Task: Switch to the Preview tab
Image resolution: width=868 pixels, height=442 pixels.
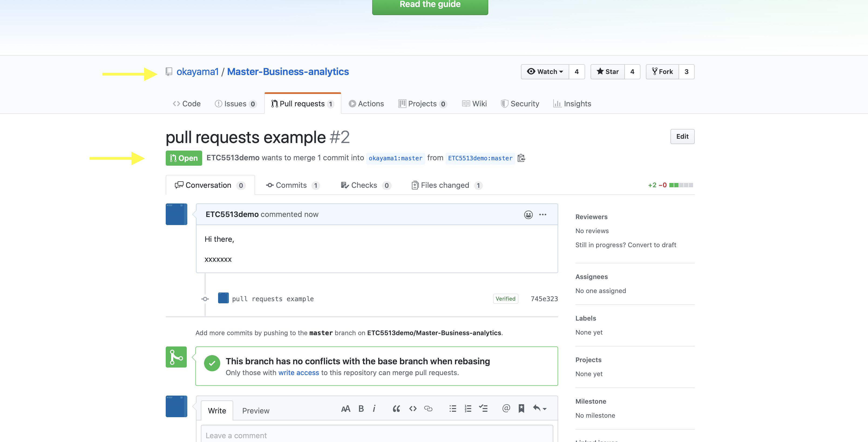Action: pos(256,411)
